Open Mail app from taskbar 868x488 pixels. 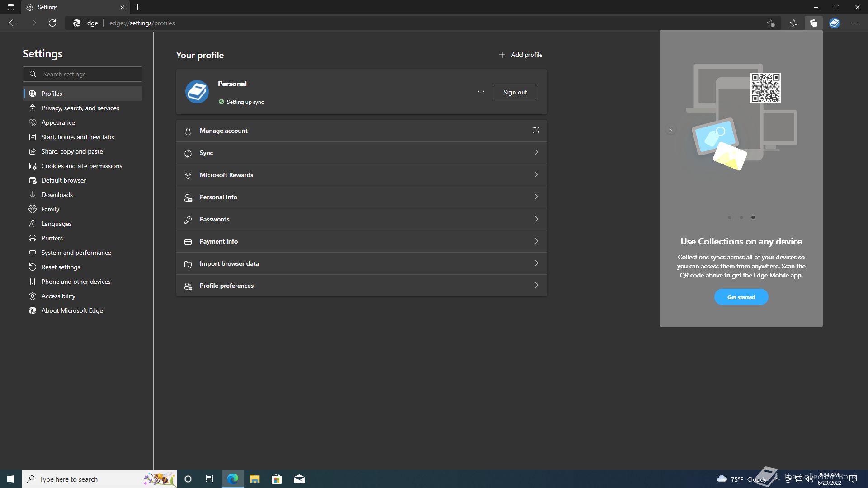click(x=299, y=479)
